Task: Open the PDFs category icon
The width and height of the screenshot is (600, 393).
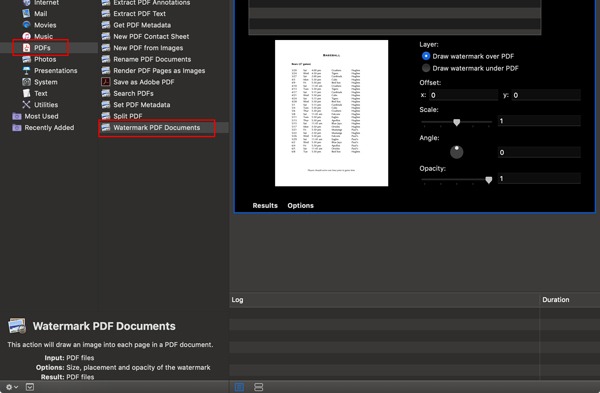Action: (26, 48)
